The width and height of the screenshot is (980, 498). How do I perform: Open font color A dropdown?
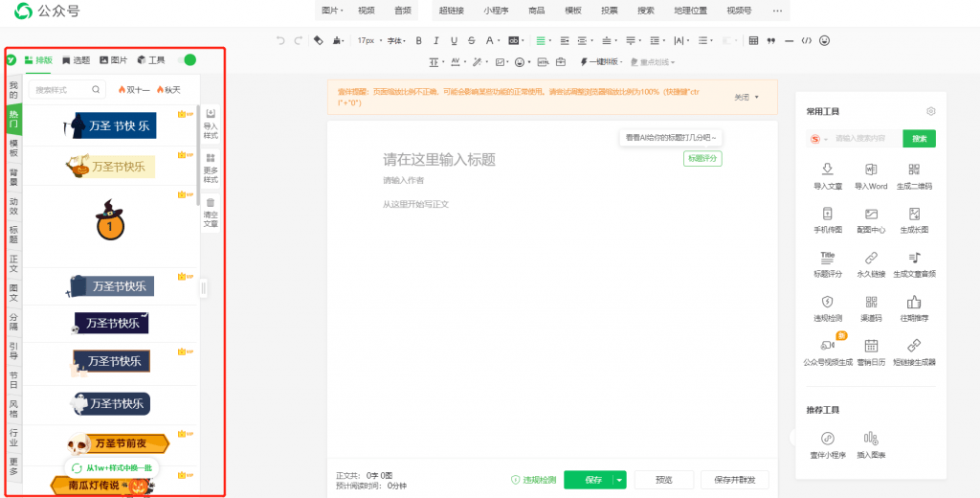pyautogui.click(x=492, y=40)
